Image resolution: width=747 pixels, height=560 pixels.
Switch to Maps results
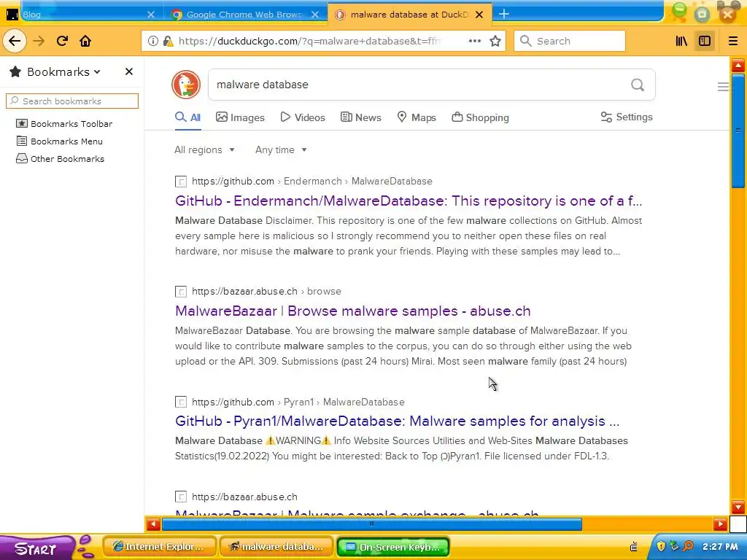click(x=417, y=117)
